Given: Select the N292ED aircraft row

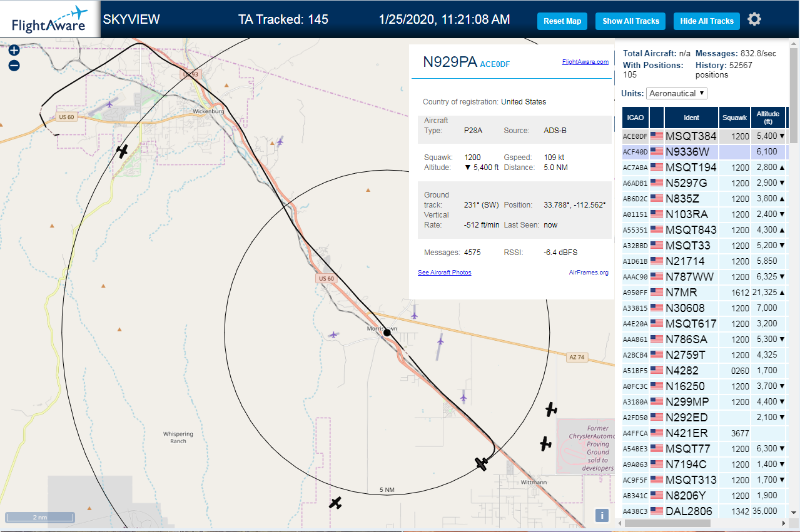Looking at the screenshot, I should (704, 417).
